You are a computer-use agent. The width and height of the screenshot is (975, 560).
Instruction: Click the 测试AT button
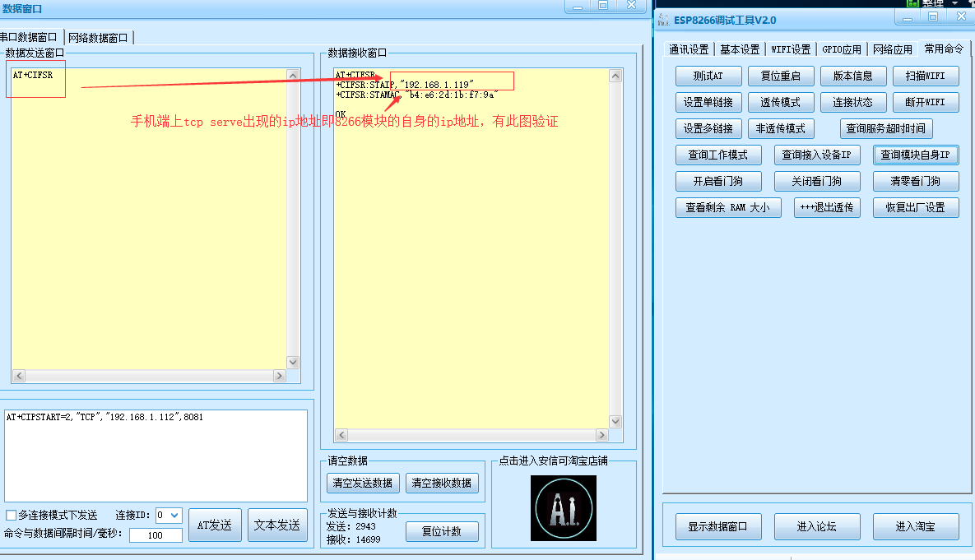708,76
